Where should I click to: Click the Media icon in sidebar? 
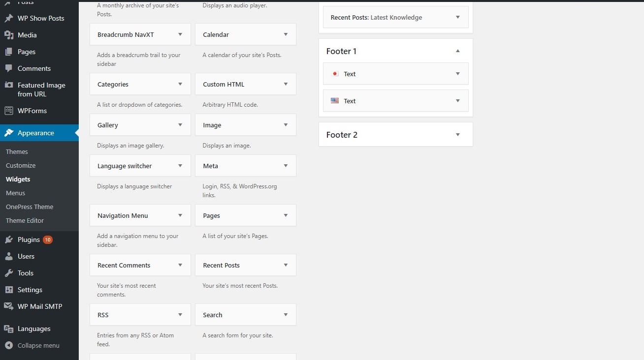pos(9,35)
